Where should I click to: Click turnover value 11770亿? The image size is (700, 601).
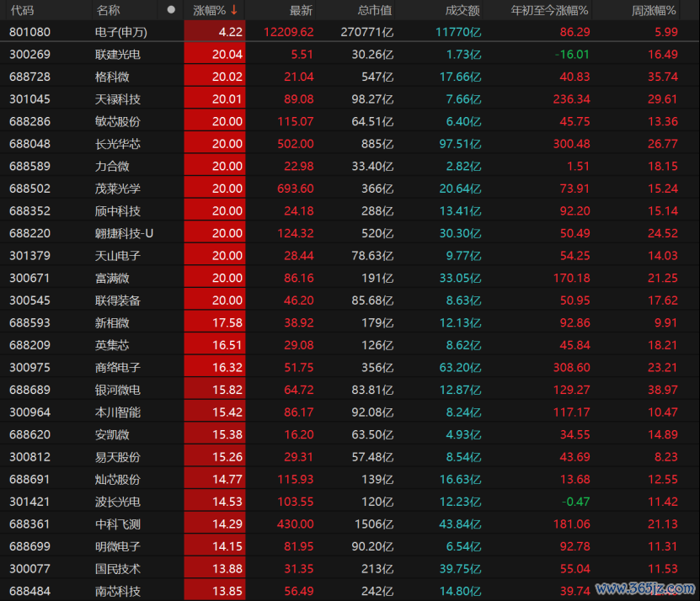pyautogui.click(x=458, y=32)
